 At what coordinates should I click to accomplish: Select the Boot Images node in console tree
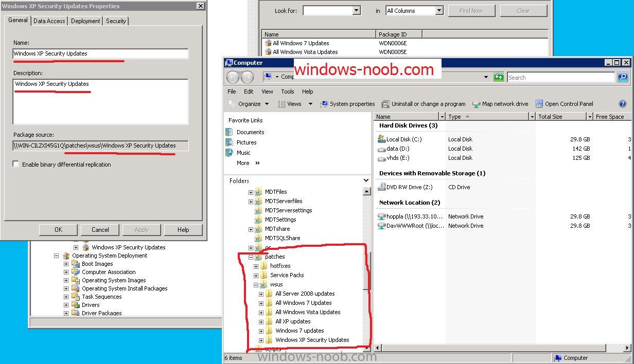coord(97,264)
